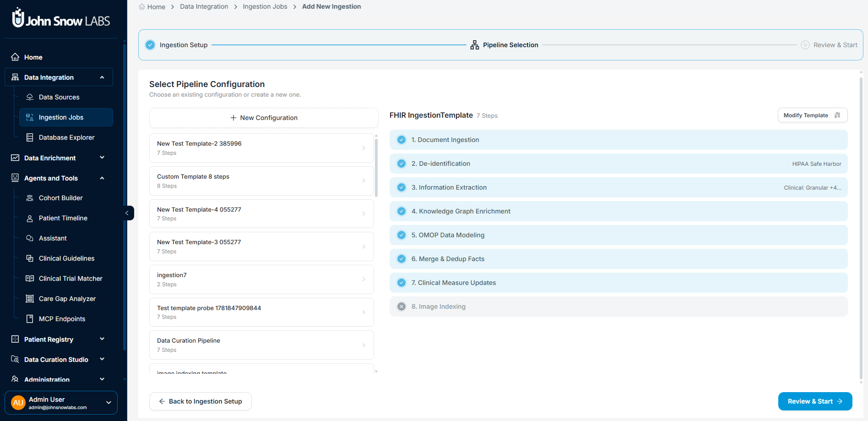868x421 pixels.
Task: Expand the Patient Registry chevron
Action: 102,339
